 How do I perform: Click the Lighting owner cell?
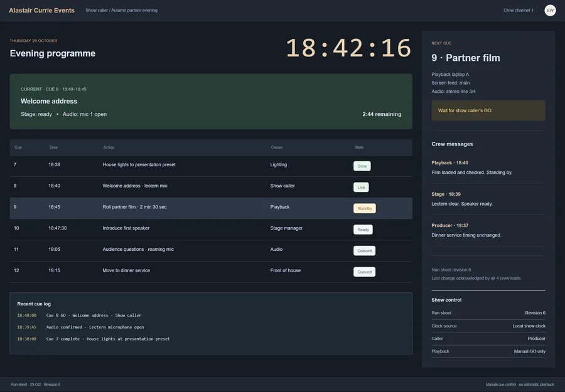coord(279,165)
